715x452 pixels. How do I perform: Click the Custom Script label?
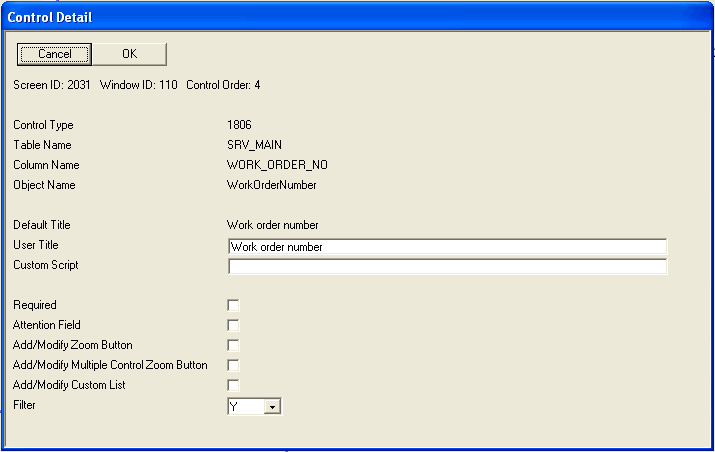coord(45,265)
